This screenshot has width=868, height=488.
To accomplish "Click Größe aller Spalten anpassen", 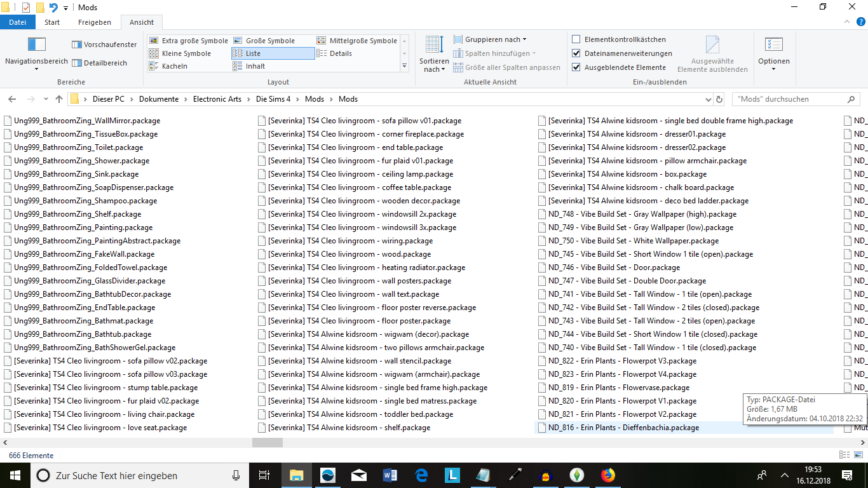I will (x=506, y=67).
